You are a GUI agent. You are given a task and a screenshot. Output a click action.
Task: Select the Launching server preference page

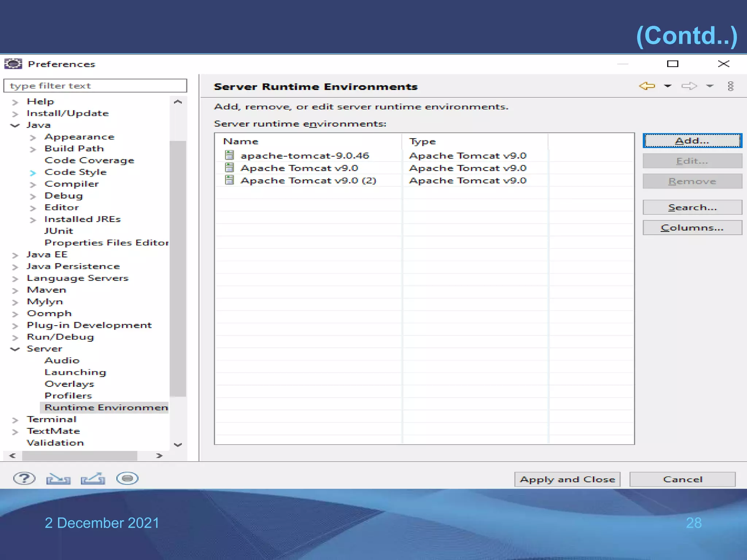click(x=75, y=372)
